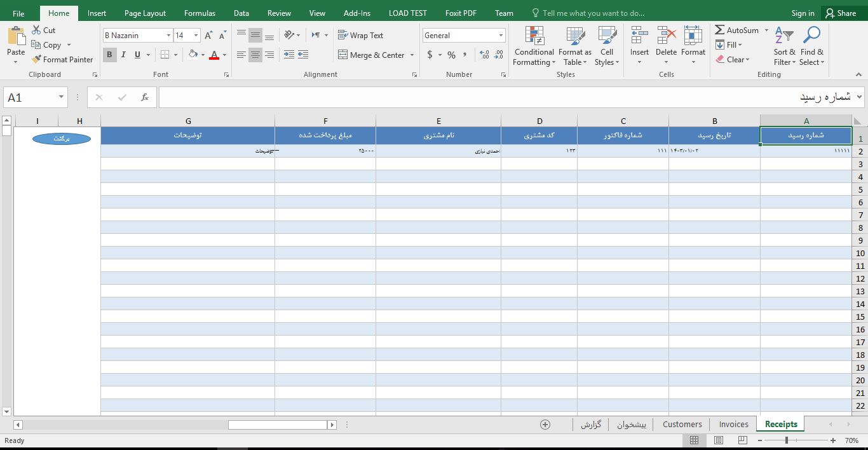Add a new sheet with plus button
This screenshot has height=450, width=868.
tap(545, 425)
